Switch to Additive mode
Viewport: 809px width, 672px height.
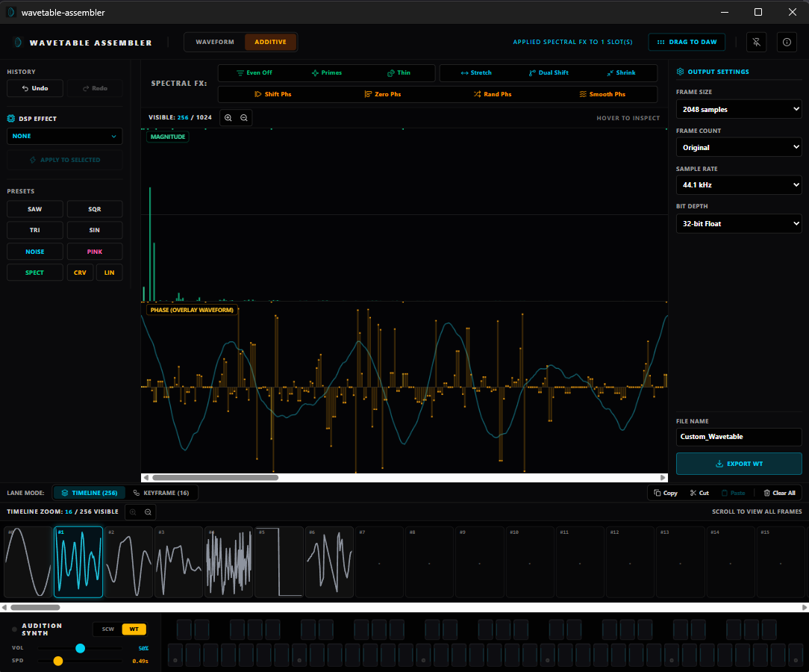click(x=270, y=43)
